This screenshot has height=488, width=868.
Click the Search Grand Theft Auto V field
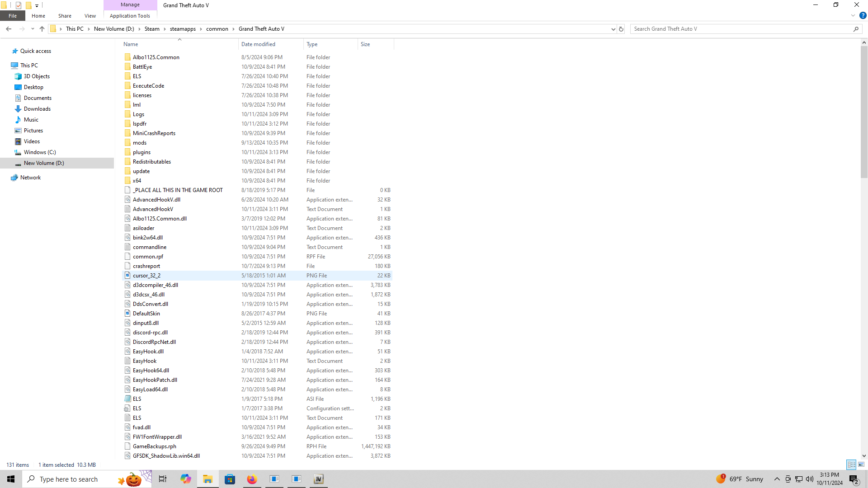point(741,29)
